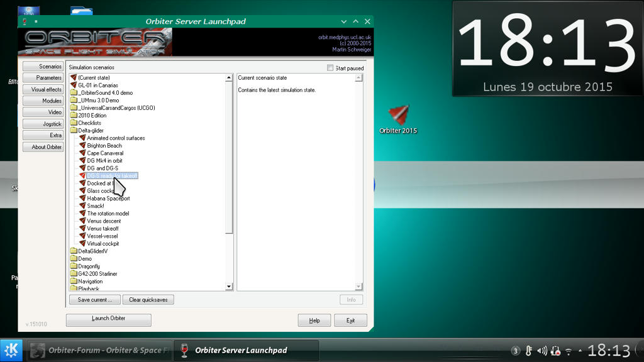
Task: Open the About Orbiter page
Action: coord(43,147)
